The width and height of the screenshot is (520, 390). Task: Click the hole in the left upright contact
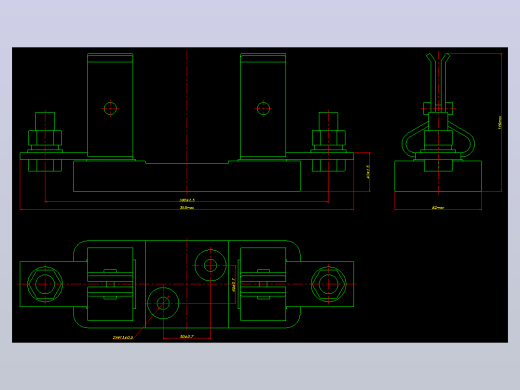pos(110,108)
